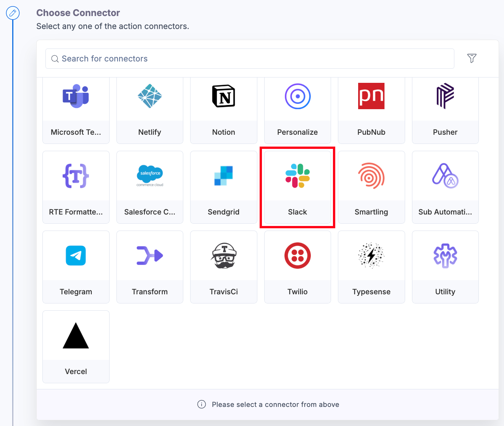Click the Slack label

(297, 212)
